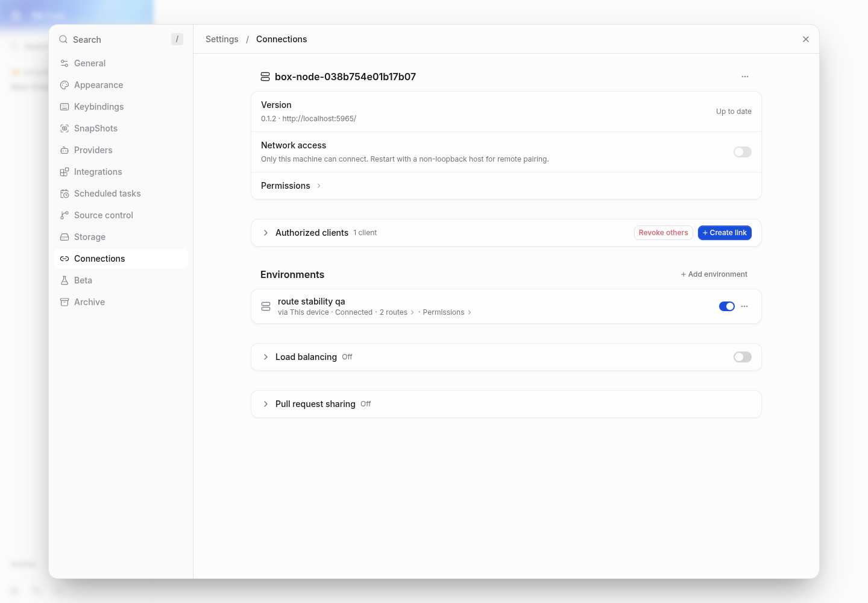Viewport: 868px width, 603px height.
Task: Create a new client link
Action: click(x=725, y=233)
